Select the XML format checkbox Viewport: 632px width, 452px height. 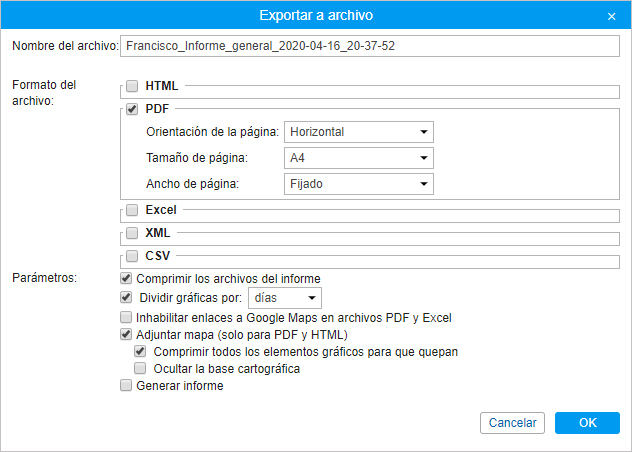132,233
